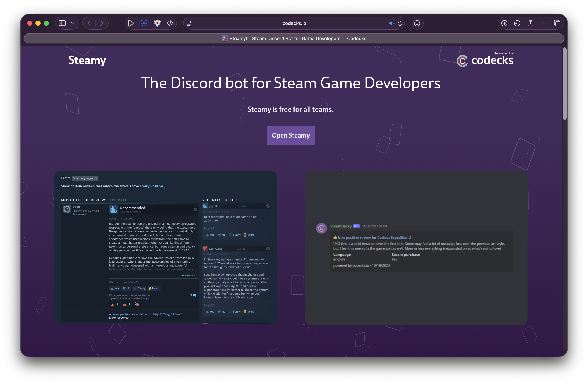Click the "Powered by" text

504,53
